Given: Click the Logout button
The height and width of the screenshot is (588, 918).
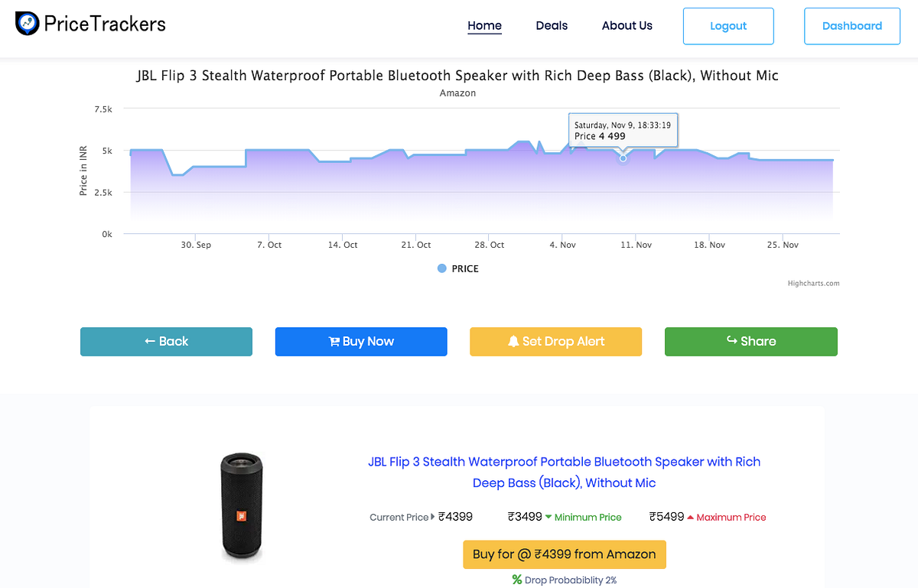Looking at the screenshot, I should click(728, 25).
